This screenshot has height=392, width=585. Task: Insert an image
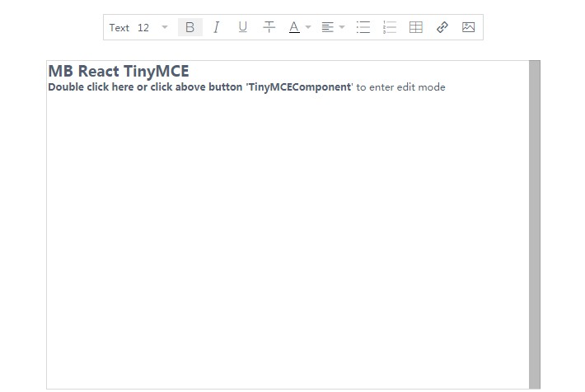click(468, 27)
